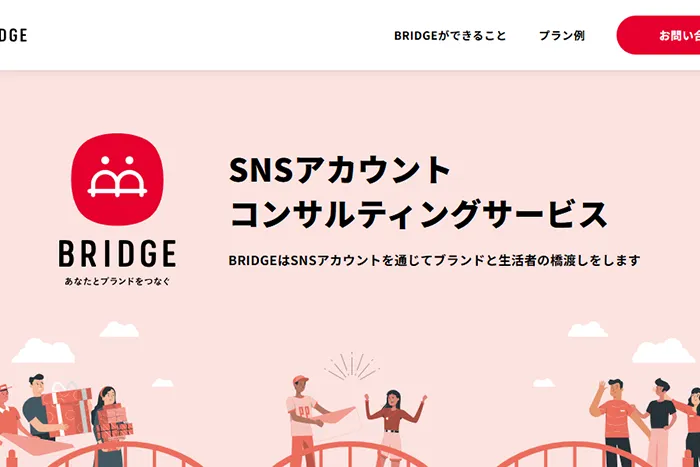The image size is (700, 467).
Task: Click the man in black t-shirt
Action: pyautogui.click(x=660, y=422)
